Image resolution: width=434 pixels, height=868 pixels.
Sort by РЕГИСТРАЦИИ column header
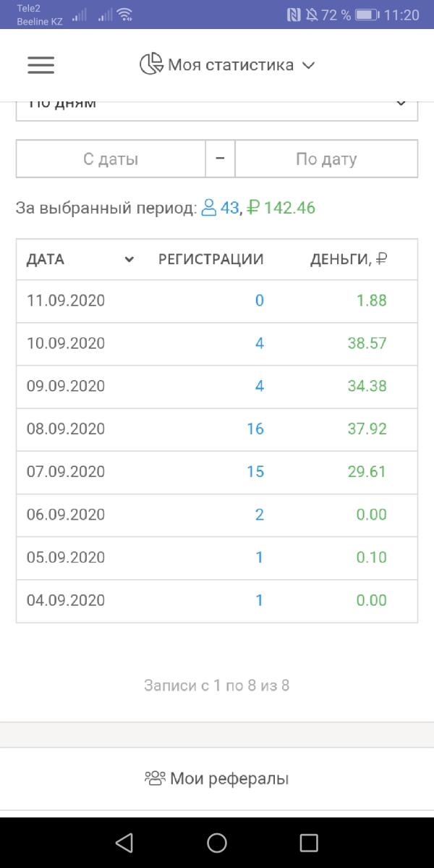click(210, 259)
